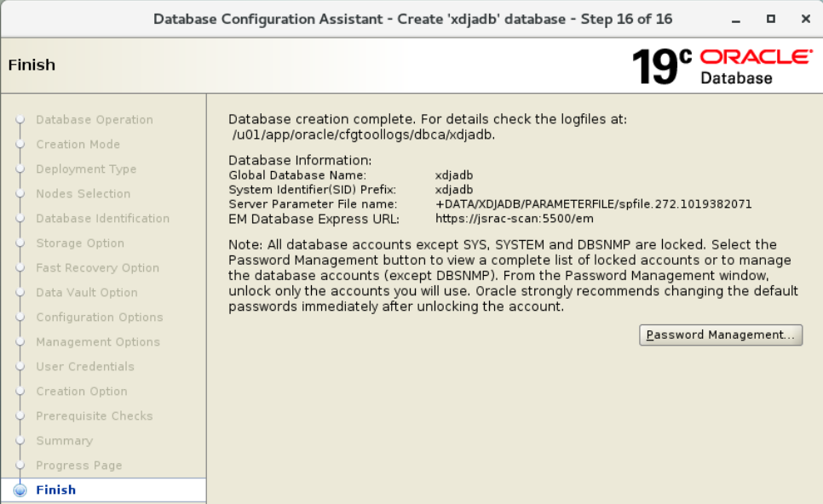Select the Prerequisite Checks step
The width and height of the screenshot is (823, 504).
pyautogui.click(x=95, y=415)
